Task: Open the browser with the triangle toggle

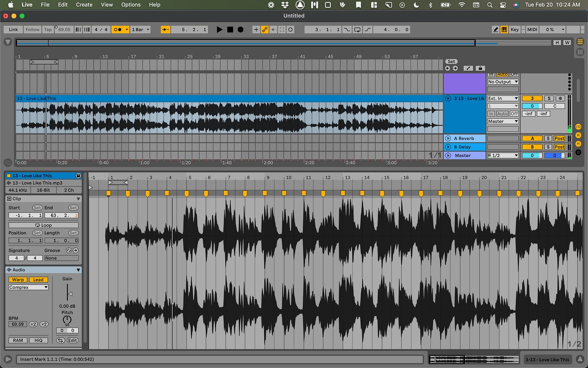Action: (8, 42)
